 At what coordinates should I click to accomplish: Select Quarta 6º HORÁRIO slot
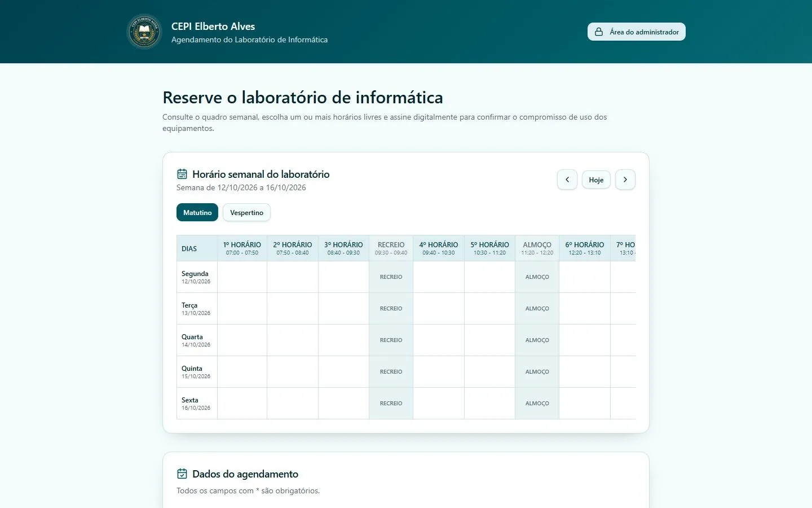click(x=585, y=340)
